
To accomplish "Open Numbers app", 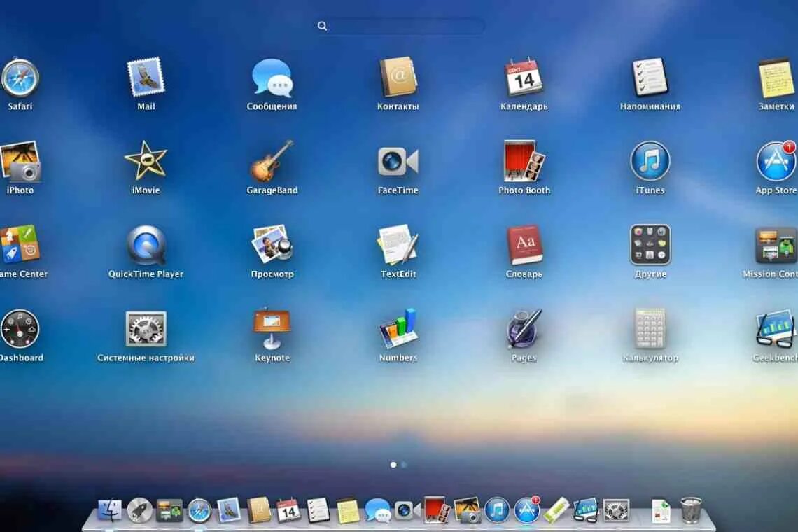I will coord(398,330).
